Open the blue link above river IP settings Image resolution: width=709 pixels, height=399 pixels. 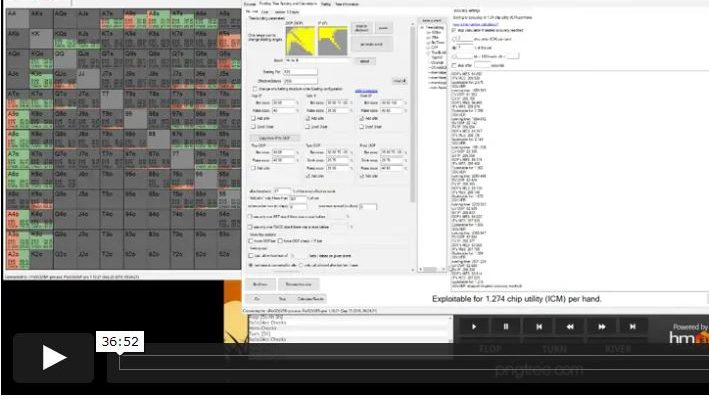[366, 91]
